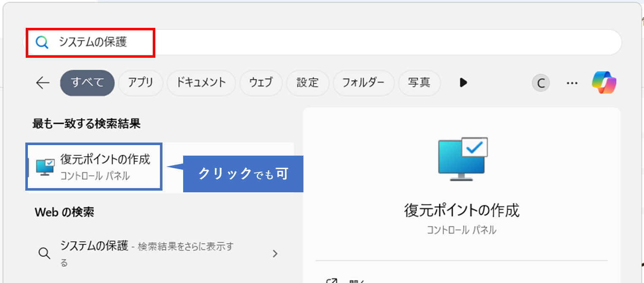The width and height of the screenshot is (644, 283).
Task: Click the search field containing システムの保護
Action: 322,42
